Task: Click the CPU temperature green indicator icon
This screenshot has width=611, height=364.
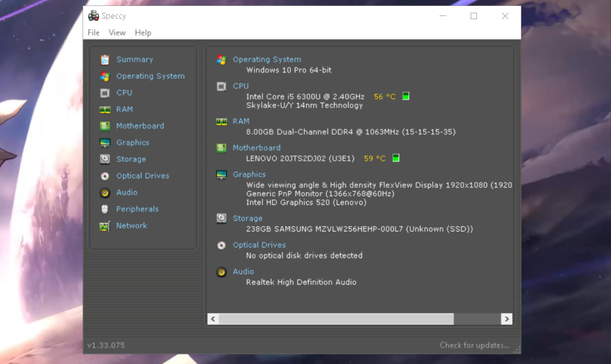Action: (406, 96)
